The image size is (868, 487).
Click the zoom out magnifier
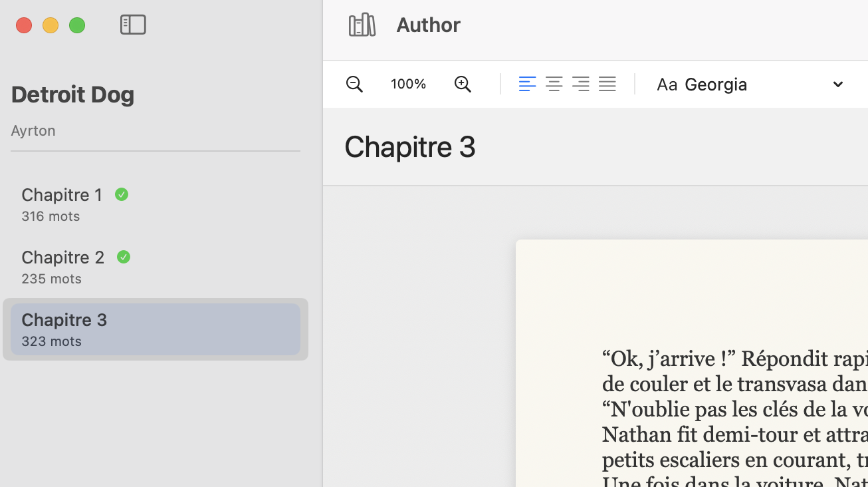(354, 84)
